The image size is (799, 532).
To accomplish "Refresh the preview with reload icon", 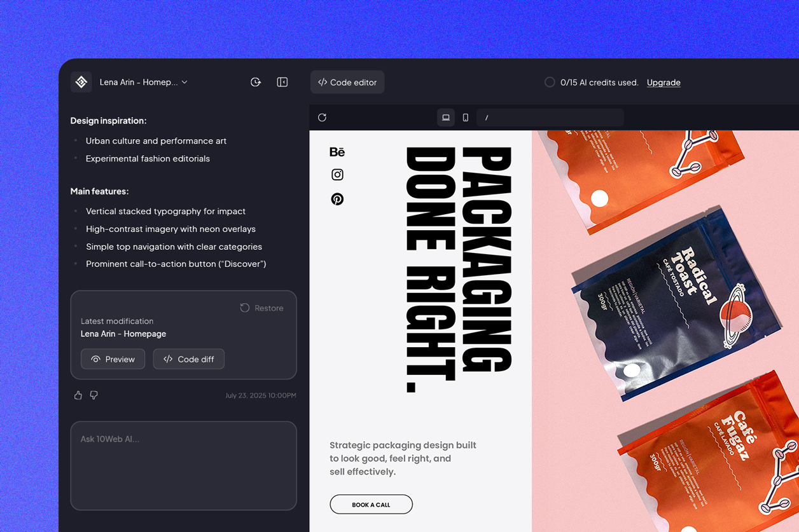I will click(x=323, y=118).
